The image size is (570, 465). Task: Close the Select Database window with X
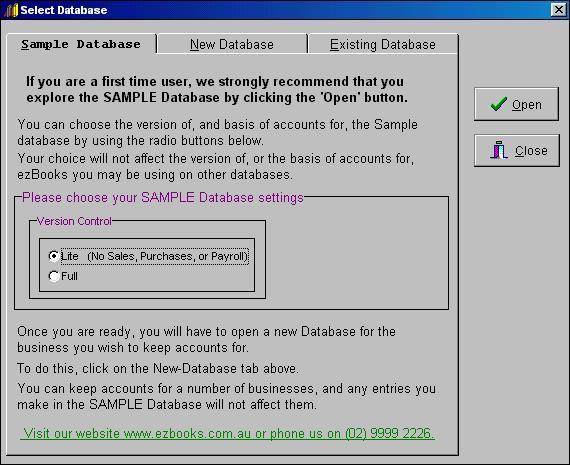click(558, 9)
